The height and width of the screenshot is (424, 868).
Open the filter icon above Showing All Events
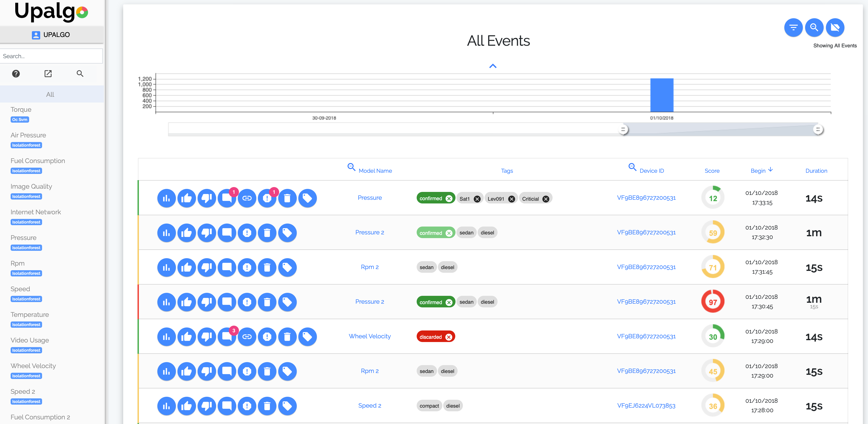(794, 28)
